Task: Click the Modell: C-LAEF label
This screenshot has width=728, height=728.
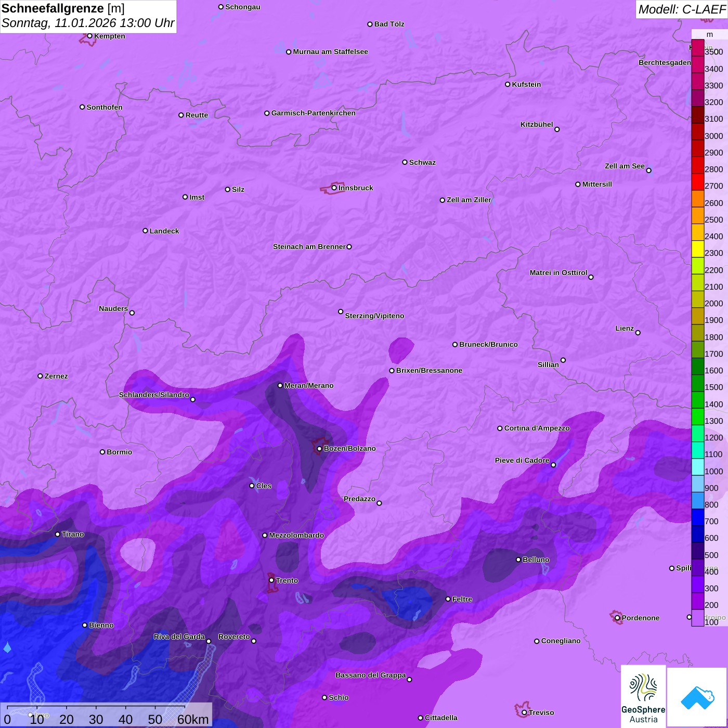Action: [x=682, y=9]
